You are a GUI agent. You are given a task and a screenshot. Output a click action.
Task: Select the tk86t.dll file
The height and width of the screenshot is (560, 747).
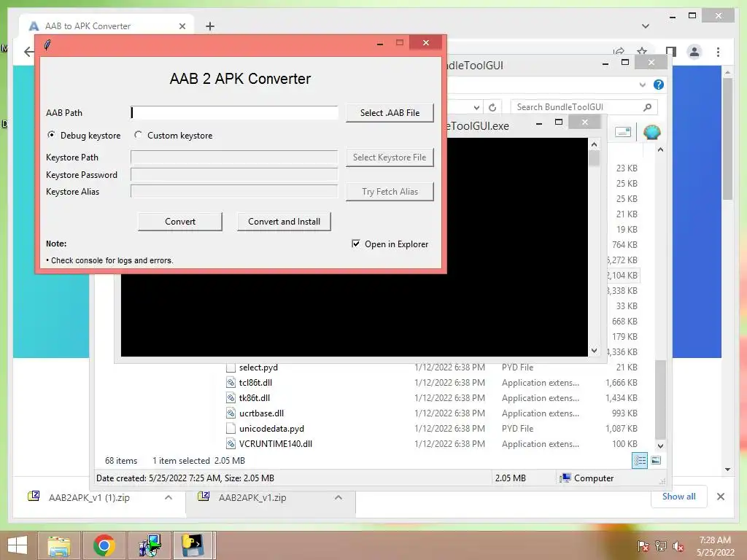(x=255, y=397)
